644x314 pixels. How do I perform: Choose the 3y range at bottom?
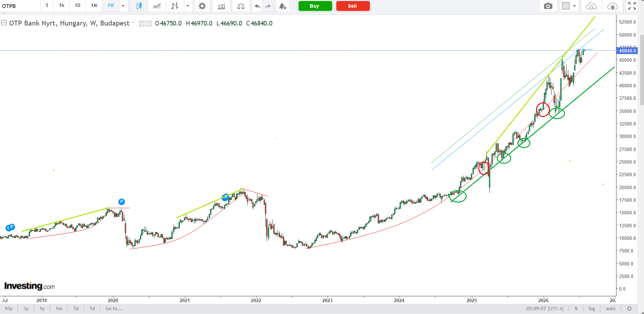pos(26,308)
